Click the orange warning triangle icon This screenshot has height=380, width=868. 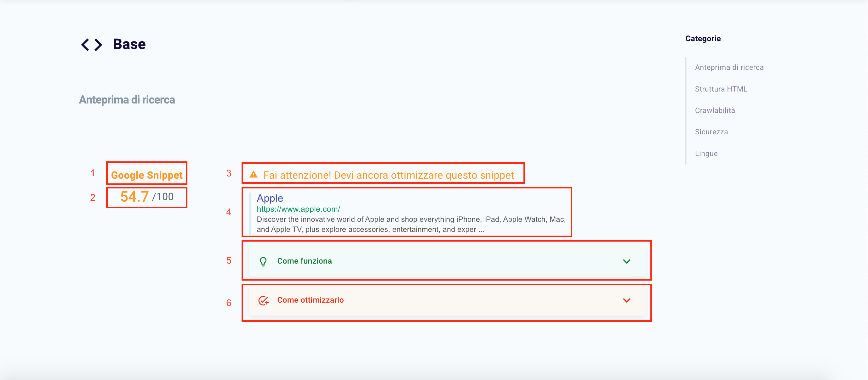(x=254, y=174)
